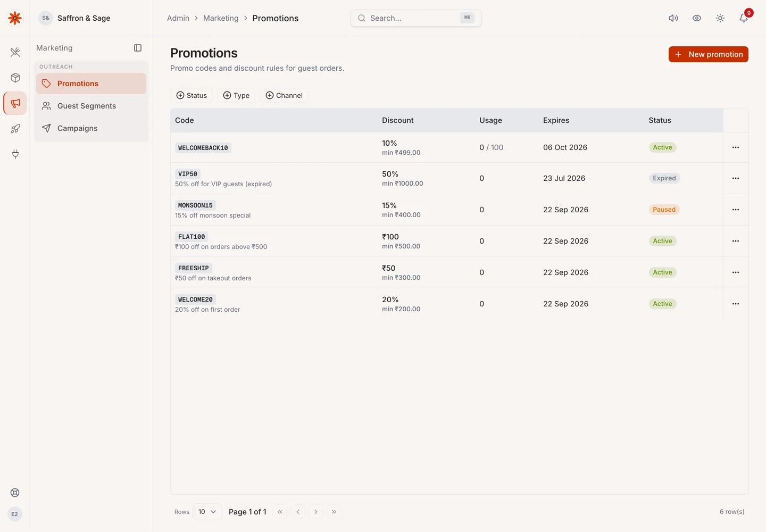Open actions menu for VIP50 row
The image size is (766, 532).
click(736, 178)
